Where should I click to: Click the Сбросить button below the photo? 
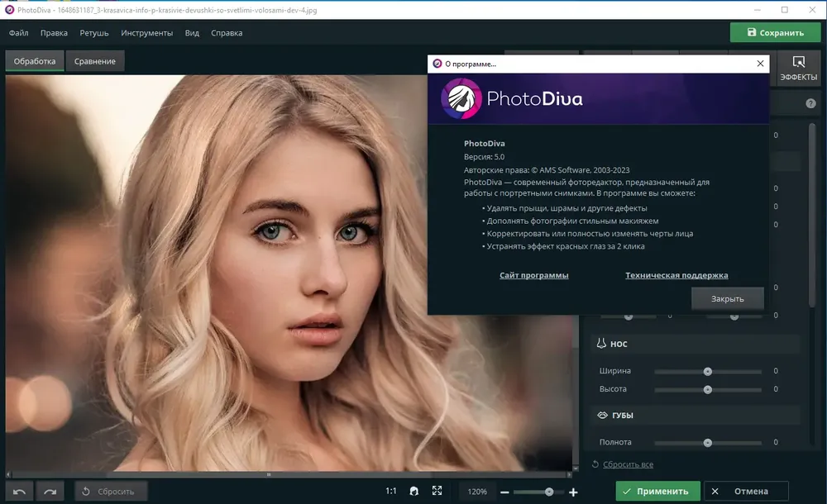click(111, 492)
